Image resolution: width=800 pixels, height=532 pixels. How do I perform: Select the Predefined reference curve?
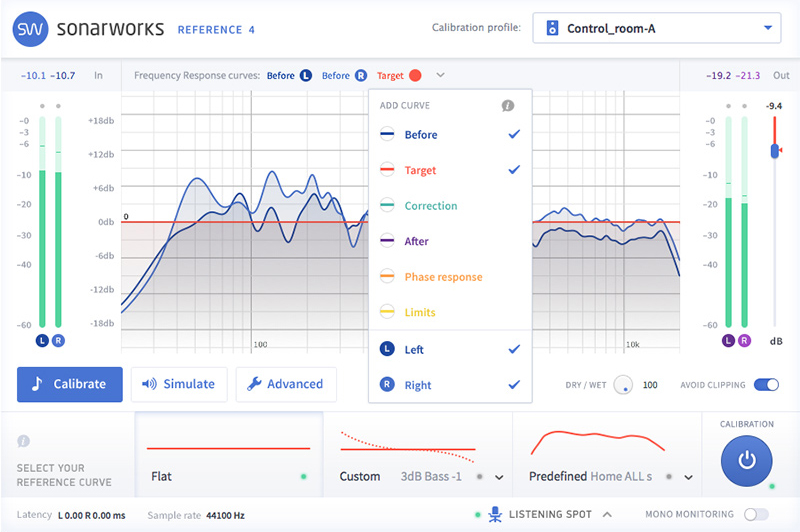coord(607,454)
